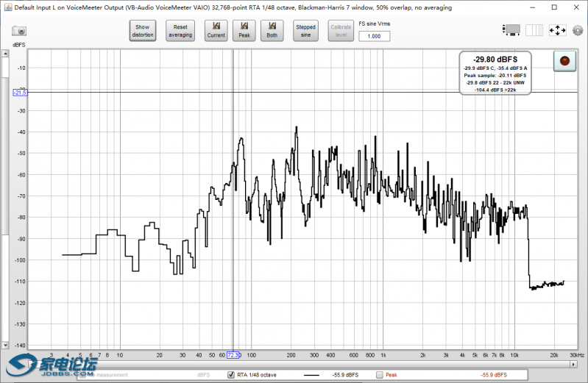Toggle the RTA 1/48 octave trace checkbox
The width and height of the screenshot is (588, 383).
231,375
